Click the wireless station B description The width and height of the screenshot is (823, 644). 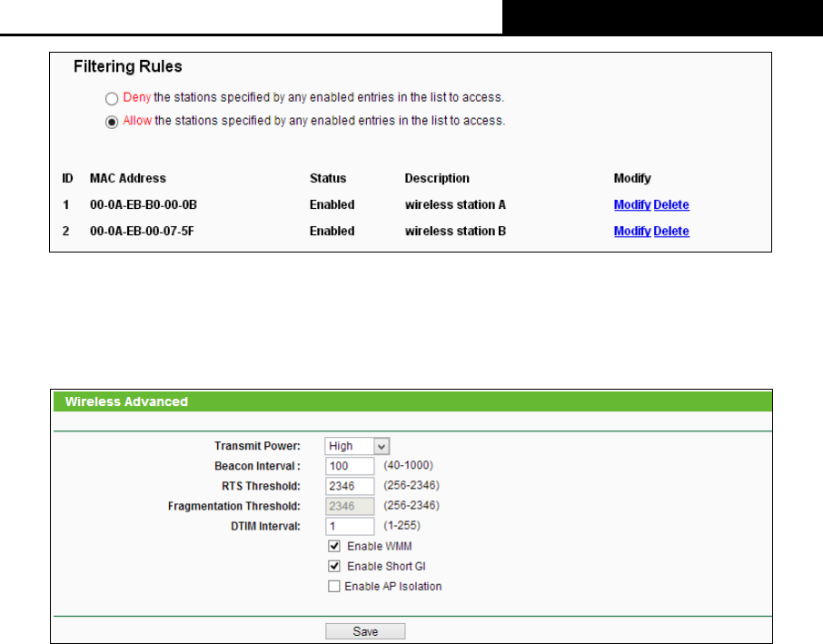click(455, 231)
